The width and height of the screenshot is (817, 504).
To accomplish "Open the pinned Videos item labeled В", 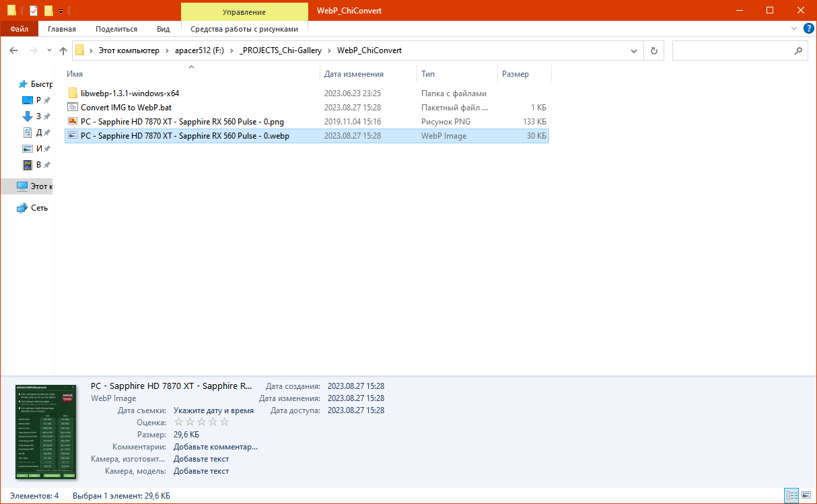I will pyautogui.click(x=36, y=165).
